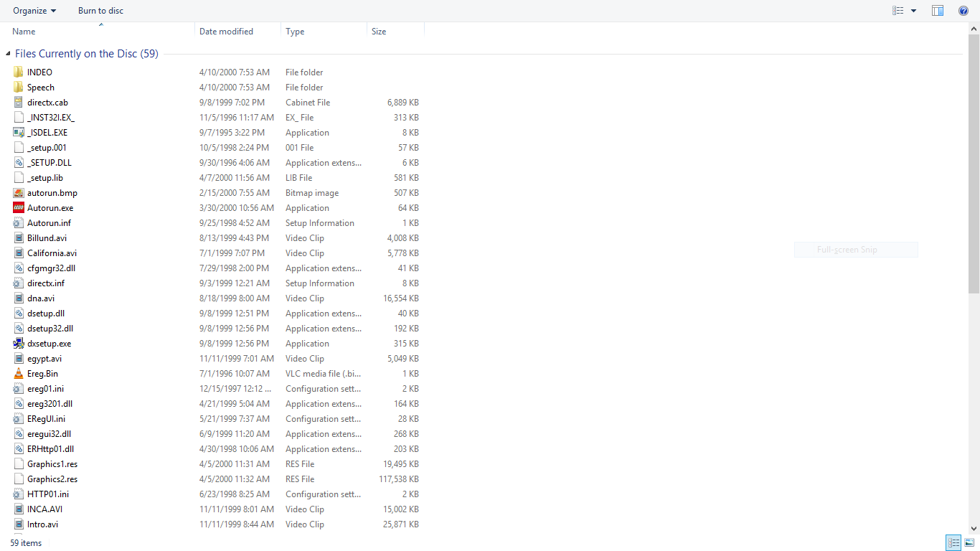The width and height of the screenshot is (980, 551).
Task: Click the EX_ File type text
Action: [300, 117]
